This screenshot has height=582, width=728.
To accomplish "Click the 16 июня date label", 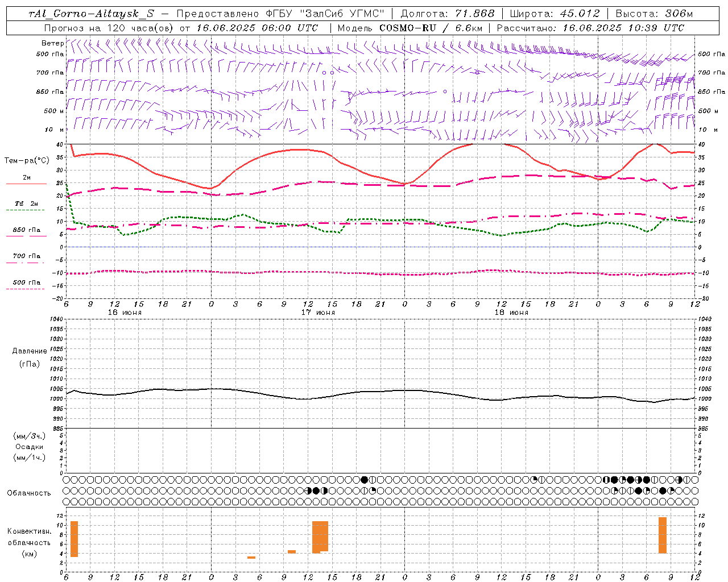I will pyautogui.click(x=125, y=313).
